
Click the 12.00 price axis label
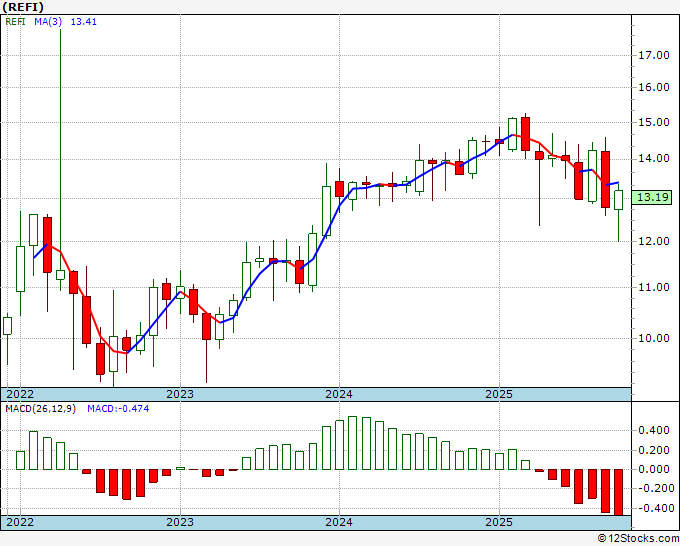pos(654,241)
